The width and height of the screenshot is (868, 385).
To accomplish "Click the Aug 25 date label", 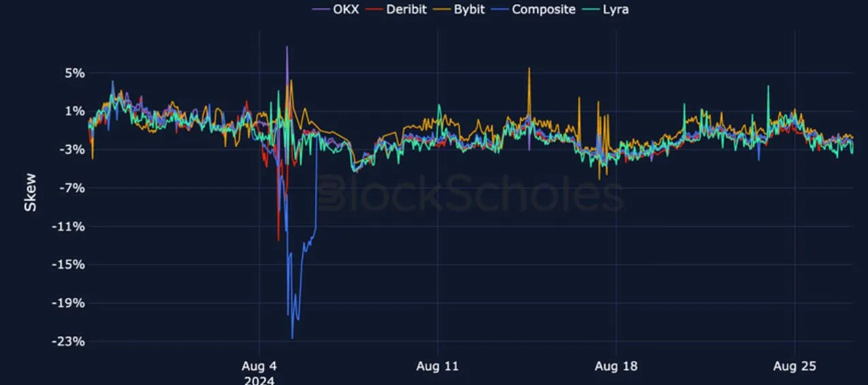I will pyautogui.click(x=794, y=367).
